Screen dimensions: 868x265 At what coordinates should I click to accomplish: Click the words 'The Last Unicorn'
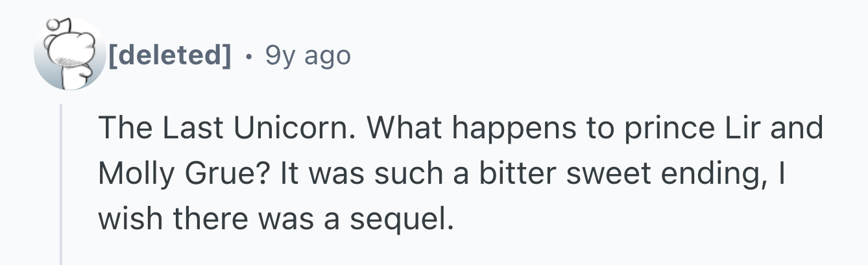click(226, 129)
